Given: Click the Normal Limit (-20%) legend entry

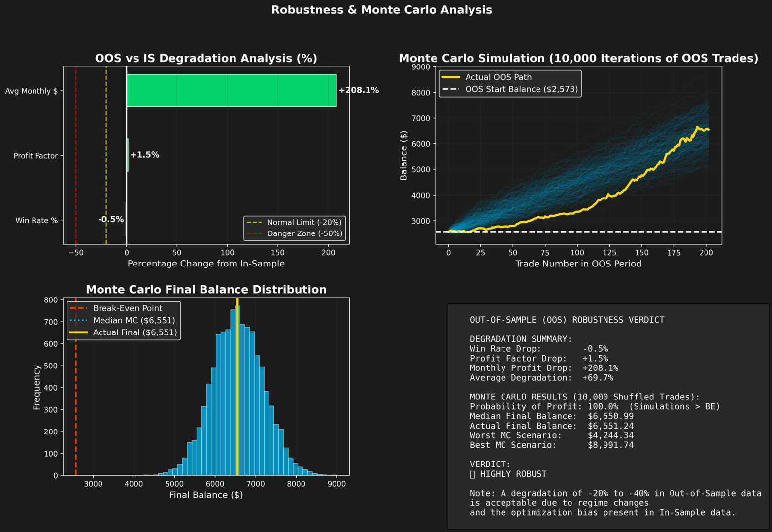Looking at the screenshot, I should (x=294, y=223).
